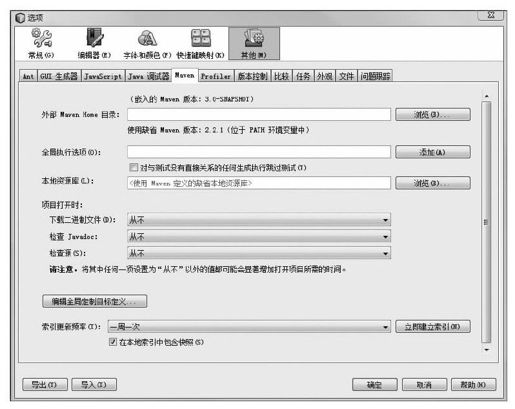Open the 编辑器 (Editor) options category
This screenshot has width=515, height=409.
point(94,44)
